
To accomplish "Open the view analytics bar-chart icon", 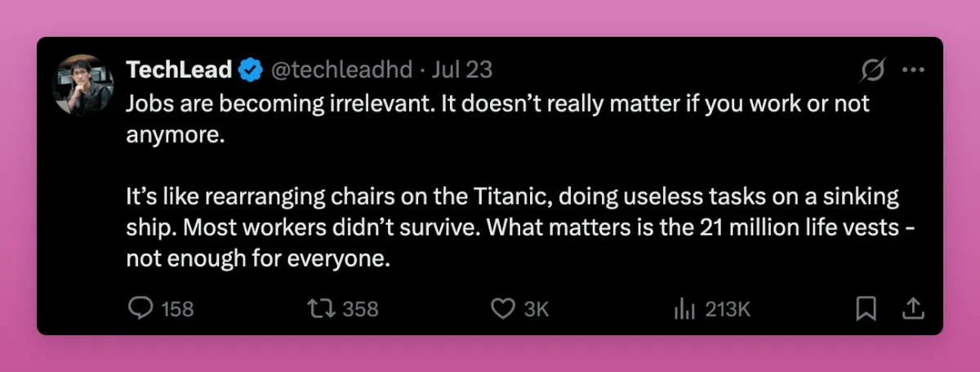I will (684, 308).
